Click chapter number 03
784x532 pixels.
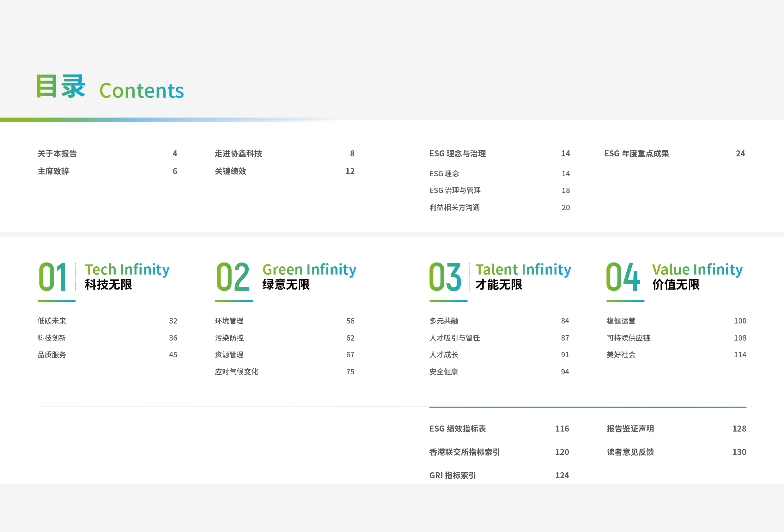tap(445, 277)
